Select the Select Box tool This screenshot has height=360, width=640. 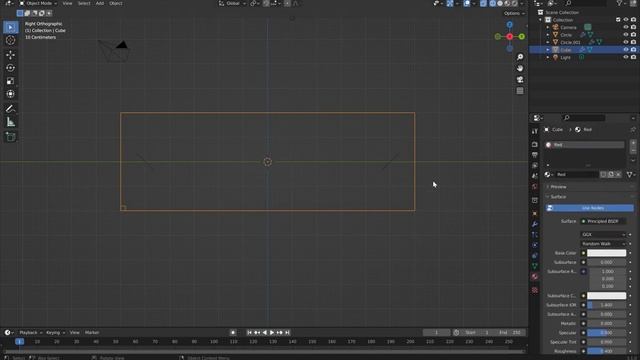pos(11,27)
